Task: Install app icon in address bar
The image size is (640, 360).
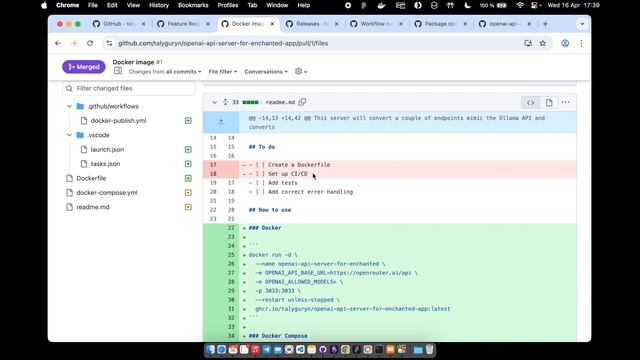Action: pos(528,43)
